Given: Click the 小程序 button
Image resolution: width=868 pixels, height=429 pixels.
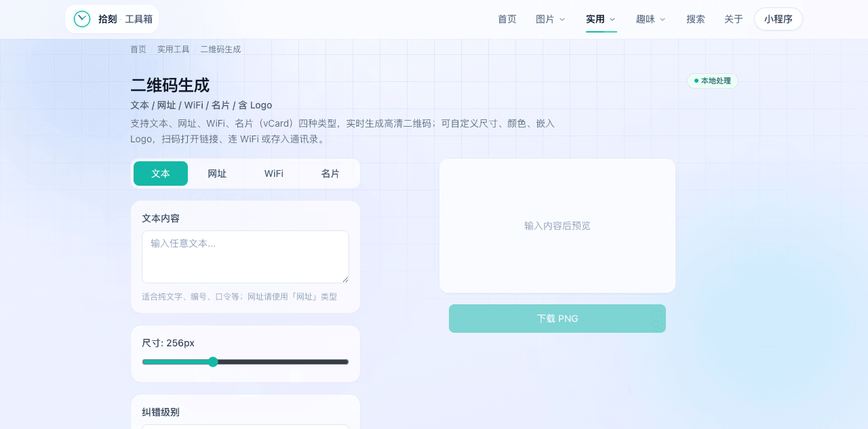Looking at the screenshot, I should [x=778, y=19].
